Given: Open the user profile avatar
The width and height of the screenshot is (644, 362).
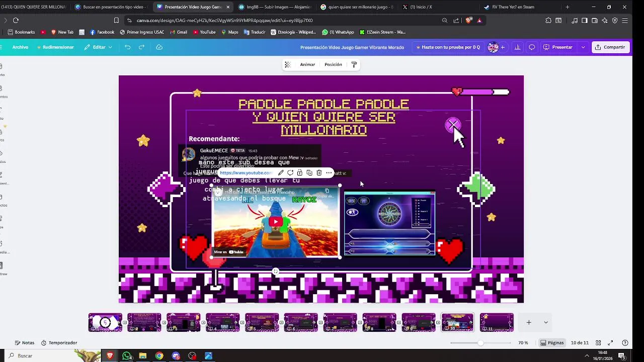Looking at the screenshot, I should pyautogui.click(x=493, y=47).
